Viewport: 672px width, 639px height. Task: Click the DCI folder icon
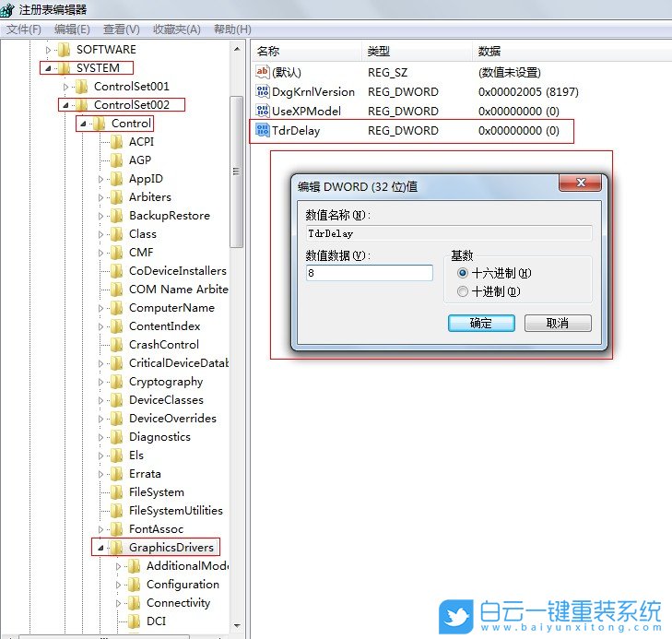pos(135,621)
